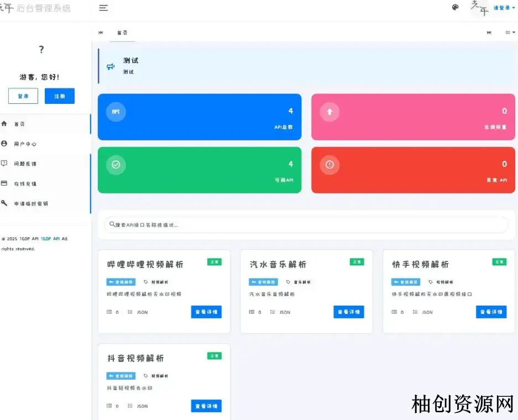518x420 pixels.
Task: Toggle the hamburger sidebar menu icon
Action: [103, 8]
